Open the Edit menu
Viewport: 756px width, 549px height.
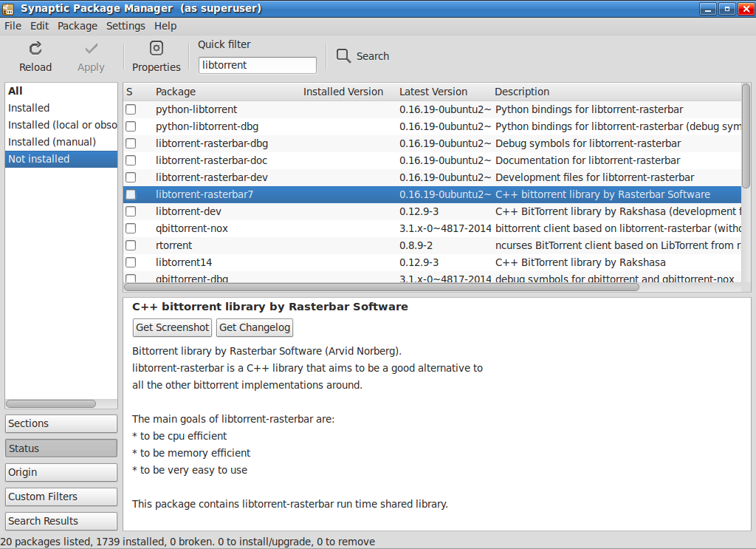click(40, 26)
